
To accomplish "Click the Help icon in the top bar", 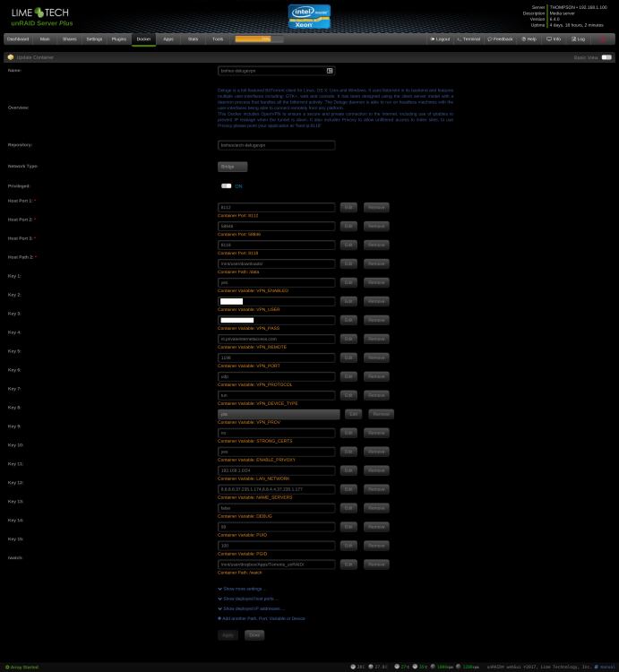I will click(523, 39).
